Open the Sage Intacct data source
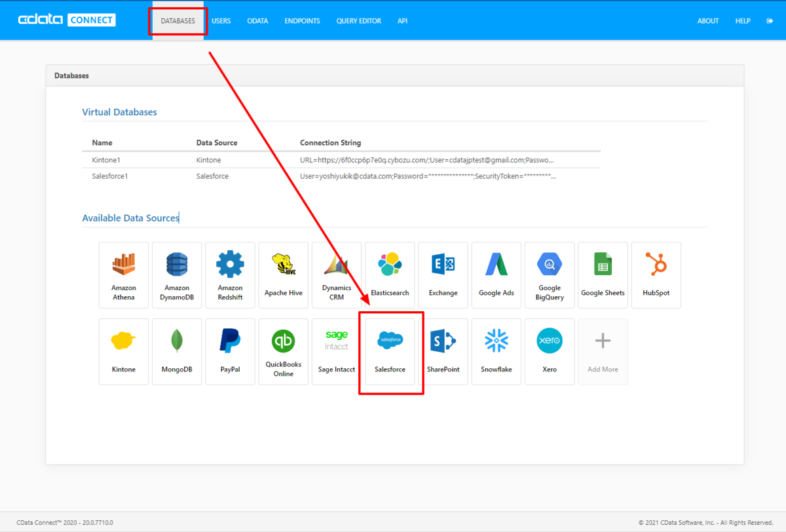The image size is (786, 532). pyautogui.click(x=337, y=352)
